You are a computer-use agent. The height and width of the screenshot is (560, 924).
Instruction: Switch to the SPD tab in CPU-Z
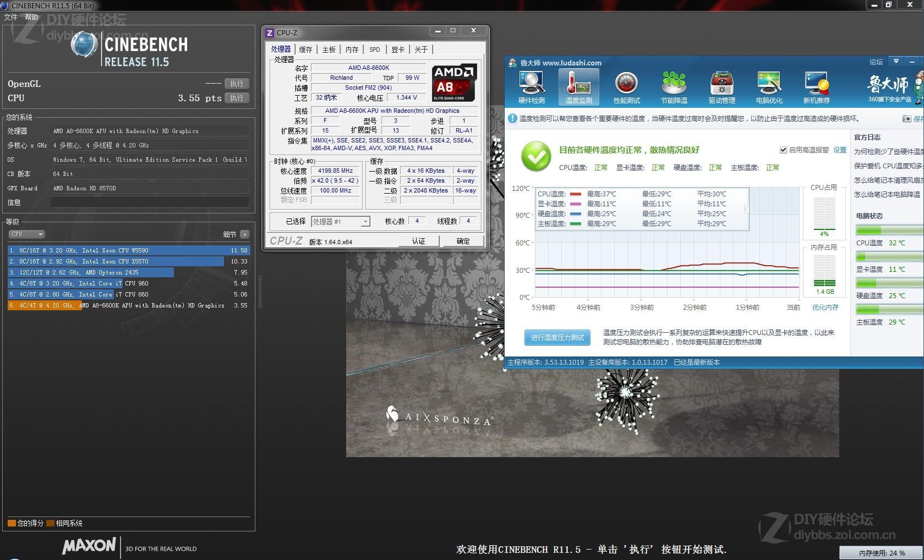click(375, 50)
